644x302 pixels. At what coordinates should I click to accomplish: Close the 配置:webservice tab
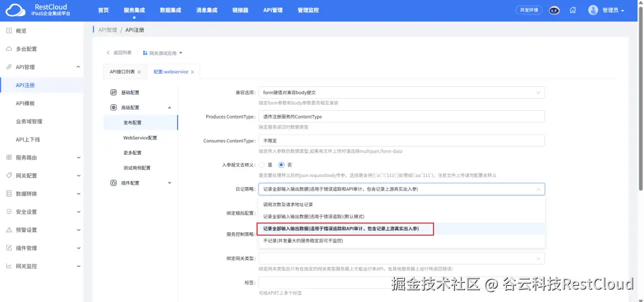pos(193,72)
